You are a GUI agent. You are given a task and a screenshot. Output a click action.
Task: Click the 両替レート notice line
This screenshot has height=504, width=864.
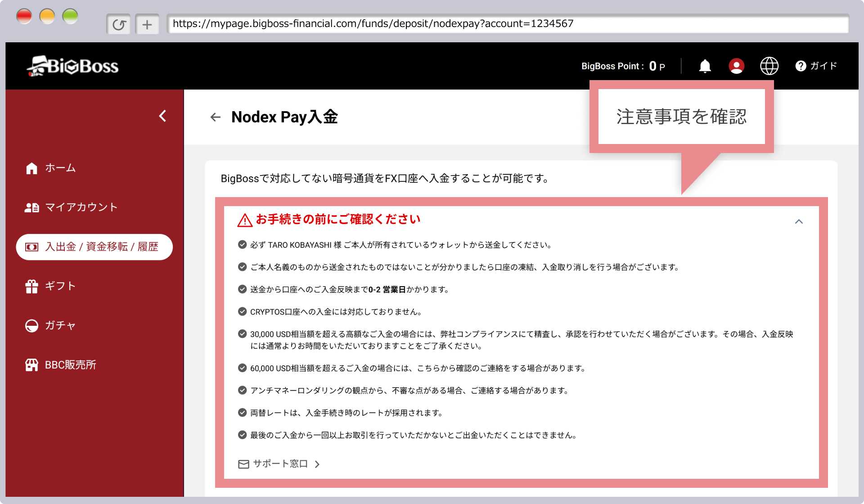pos(346,413)
